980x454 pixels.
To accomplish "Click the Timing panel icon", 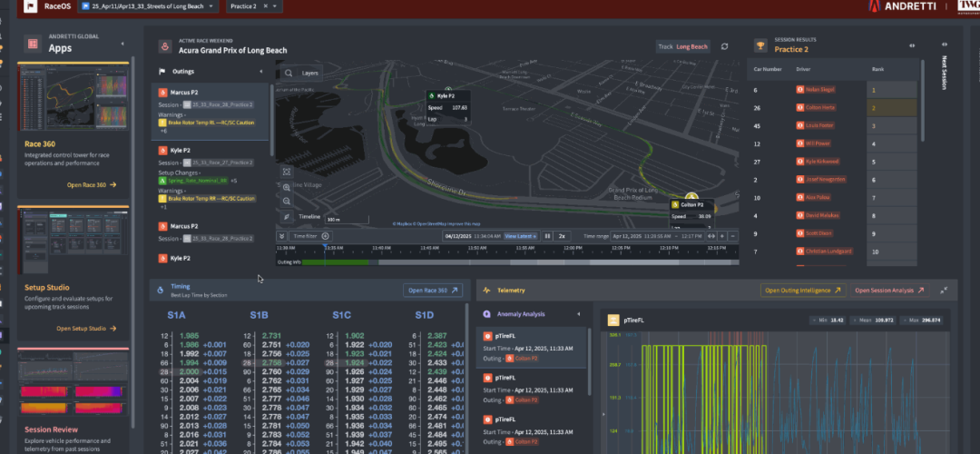I will click(x=160, y=291).
